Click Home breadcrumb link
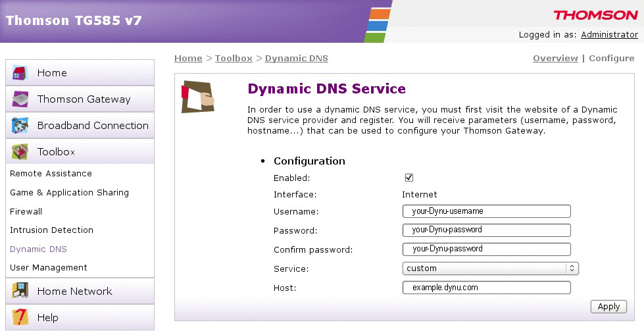The width and height of the screenshot is (644, 331). (x=188, y=59)
